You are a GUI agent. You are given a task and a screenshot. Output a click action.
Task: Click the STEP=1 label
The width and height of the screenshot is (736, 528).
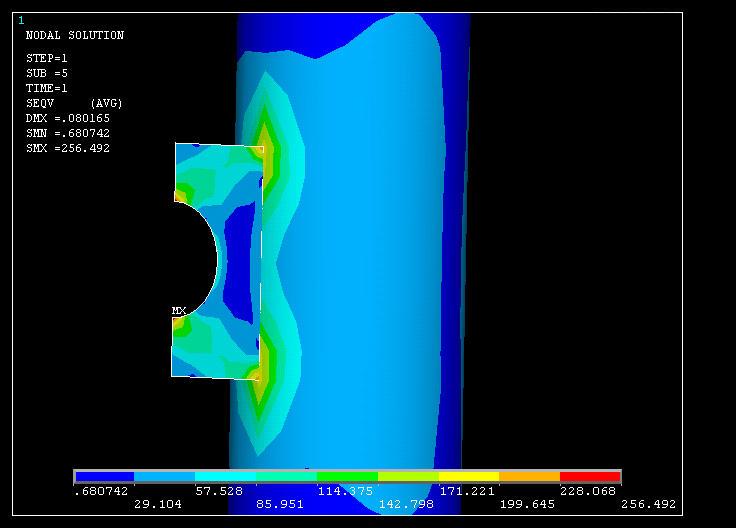[x=46, y=58]
